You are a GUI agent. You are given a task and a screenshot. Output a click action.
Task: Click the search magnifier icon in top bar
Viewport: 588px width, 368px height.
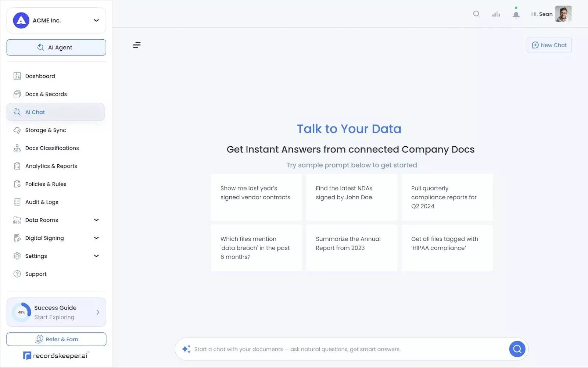(x=476, y=14)
